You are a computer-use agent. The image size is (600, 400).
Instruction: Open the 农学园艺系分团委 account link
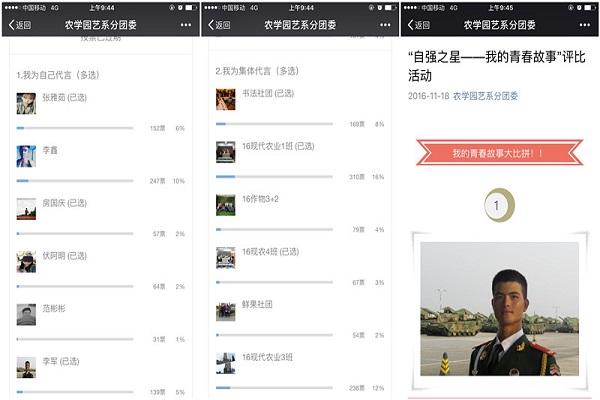(x=485, y=96)
